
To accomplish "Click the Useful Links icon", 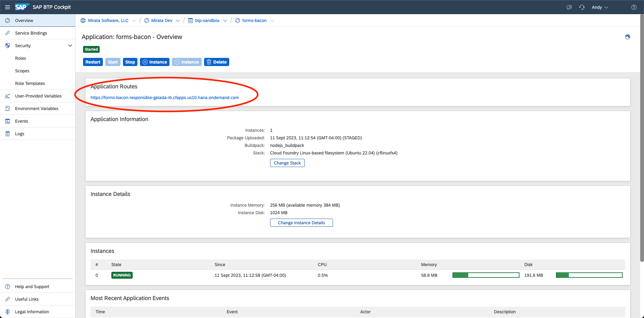I will 8,299.
